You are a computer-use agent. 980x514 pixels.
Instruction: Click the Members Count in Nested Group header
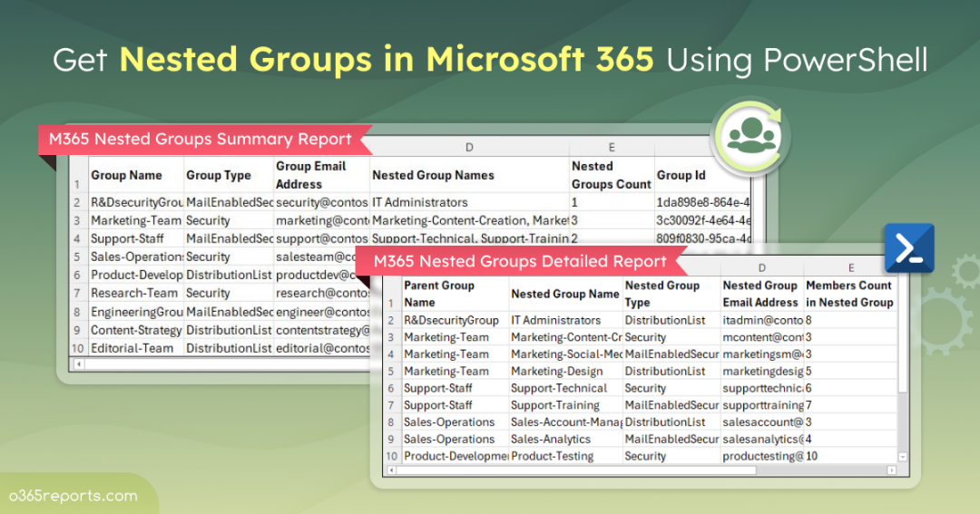(x=848, y=294)
